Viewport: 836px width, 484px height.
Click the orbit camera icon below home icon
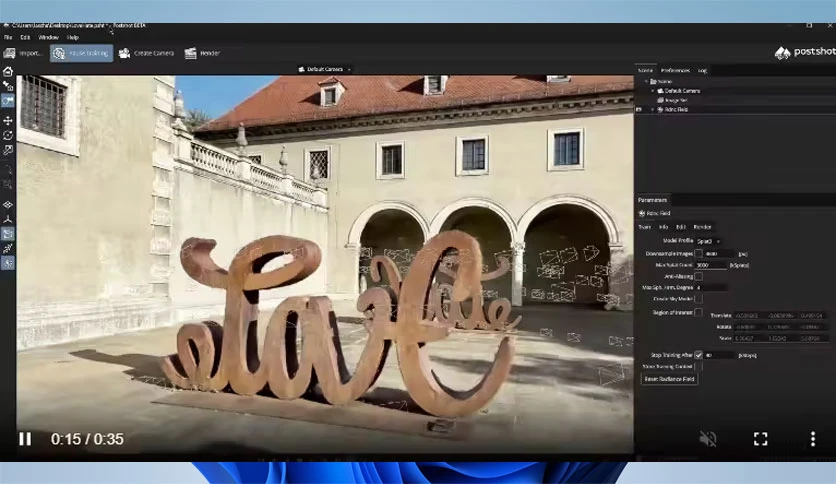coord(7,86)
